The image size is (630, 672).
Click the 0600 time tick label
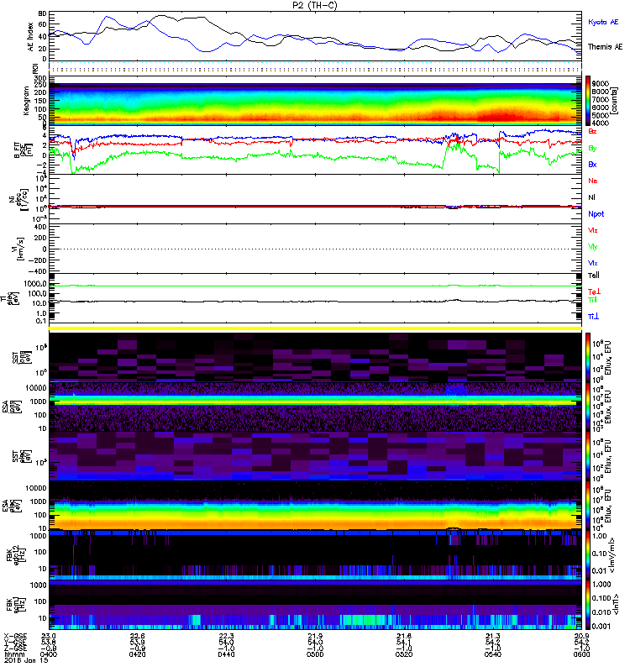coord(581,654)
